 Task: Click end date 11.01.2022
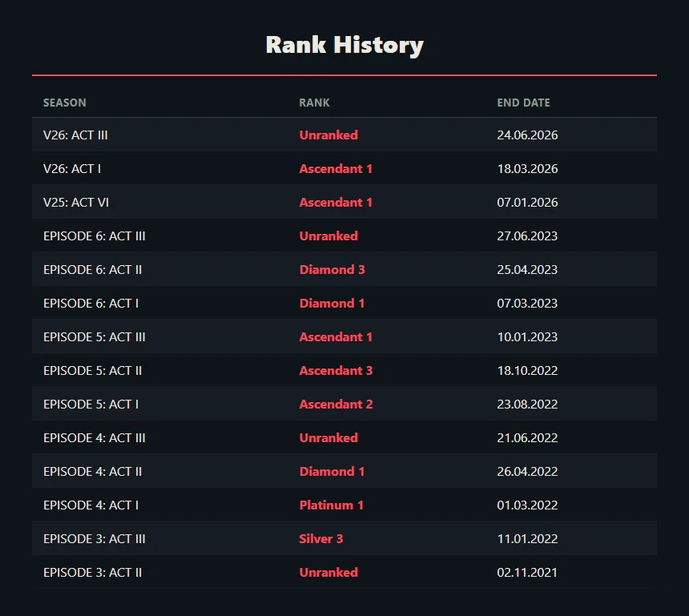click(527, 539)
